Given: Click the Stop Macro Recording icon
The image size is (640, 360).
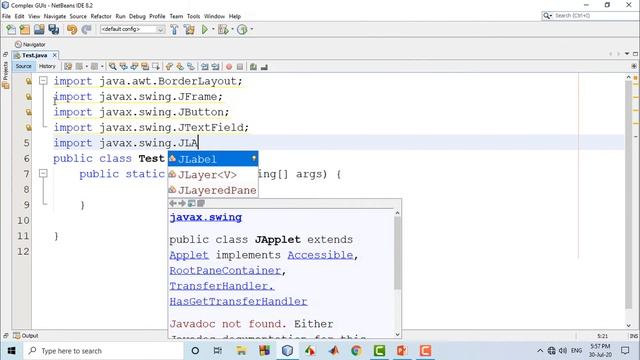Looking at the screenshot, I should (240, 67).
